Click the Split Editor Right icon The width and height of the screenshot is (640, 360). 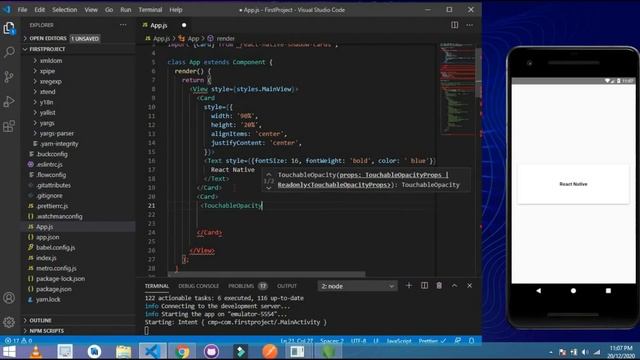coord(454,25)
